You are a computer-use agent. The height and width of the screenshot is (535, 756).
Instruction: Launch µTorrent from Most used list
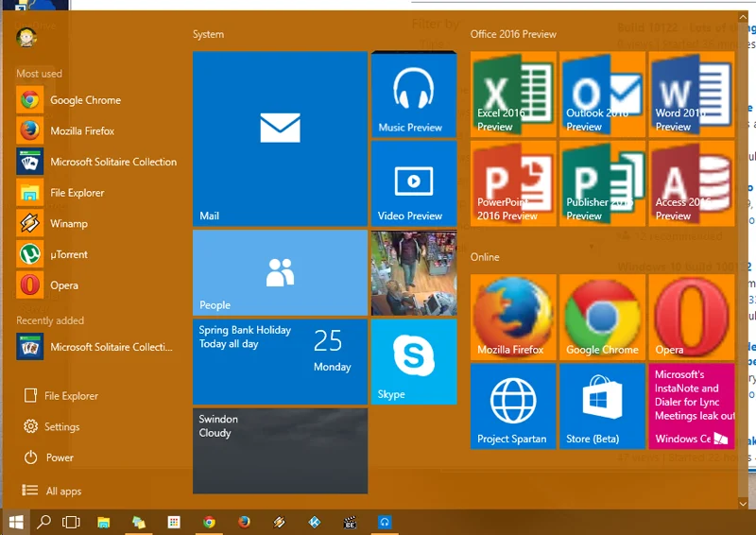pyautogui.click(x=96, y=254)
